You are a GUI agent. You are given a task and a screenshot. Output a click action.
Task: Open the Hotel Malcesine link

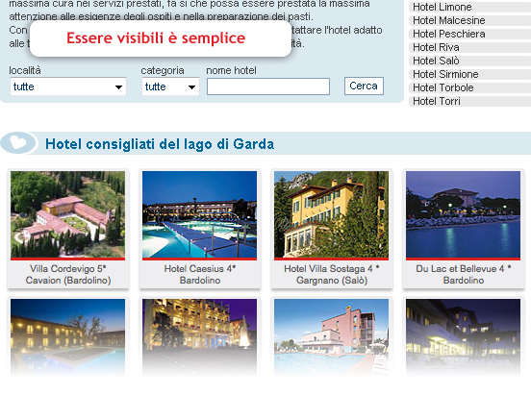[x=448, y=20]
